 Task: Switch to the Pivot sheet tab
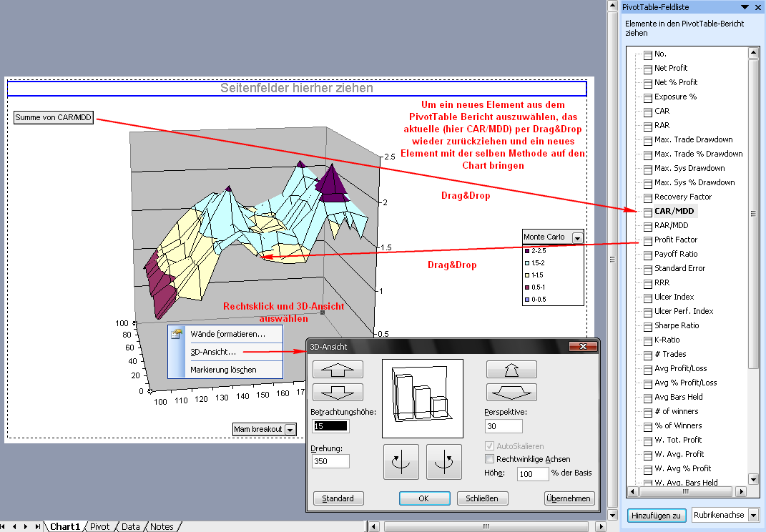(99, 526)
